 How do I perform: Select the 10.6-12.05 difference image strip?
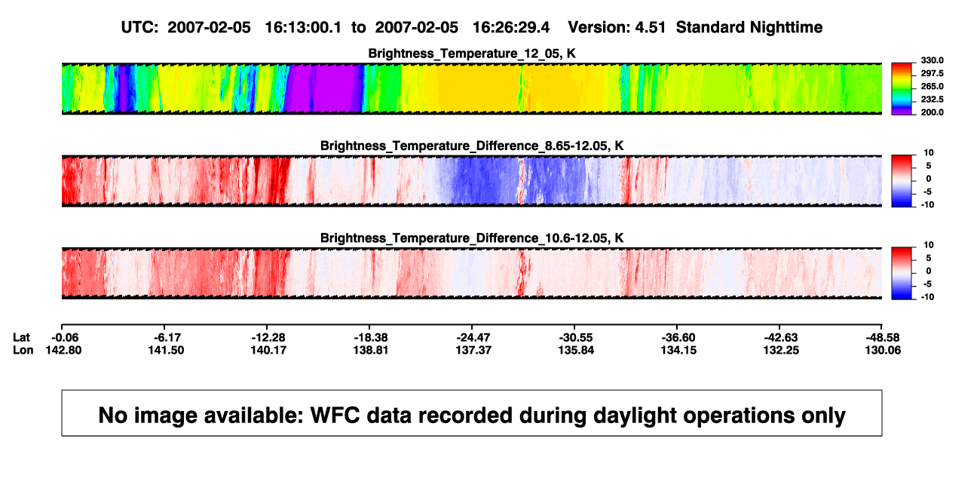472,273
